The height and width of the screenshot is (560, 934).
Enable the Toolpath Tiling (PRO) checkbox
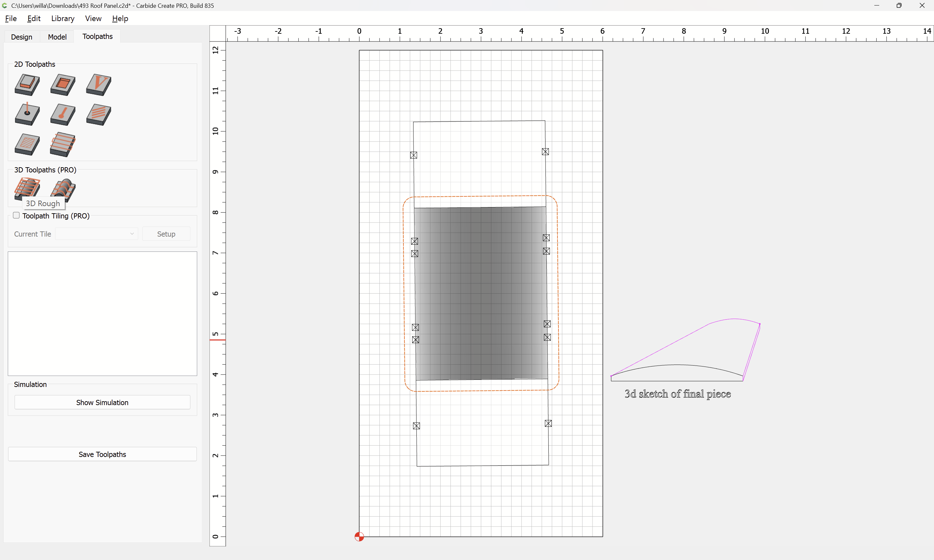click(16, 216)
